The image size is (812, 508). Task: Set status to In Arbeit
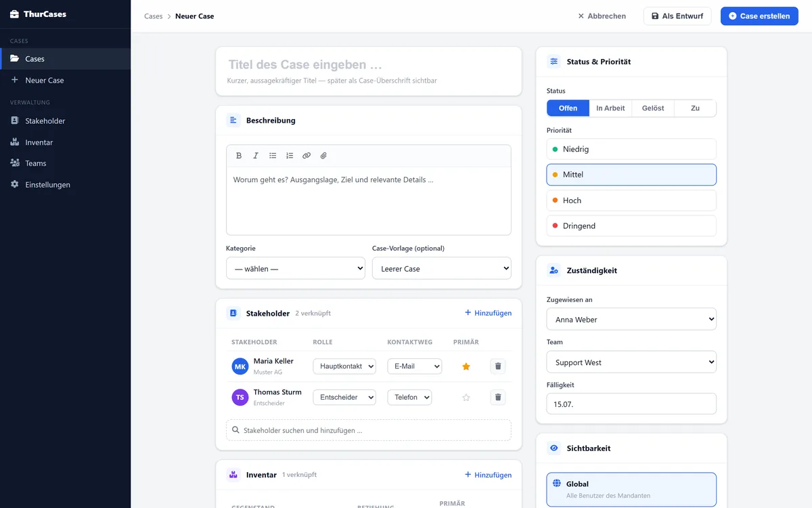(x=610, y=108)
